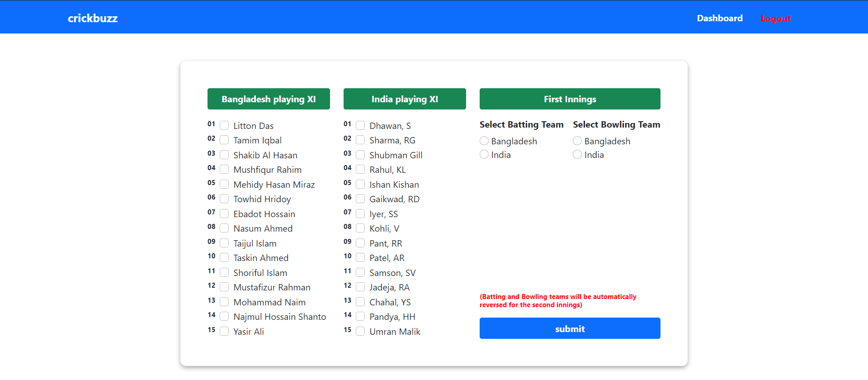Viewport: 868px width, 380px height.
Task: Click the crickbuzz logo text
Action: coord(93,18)
